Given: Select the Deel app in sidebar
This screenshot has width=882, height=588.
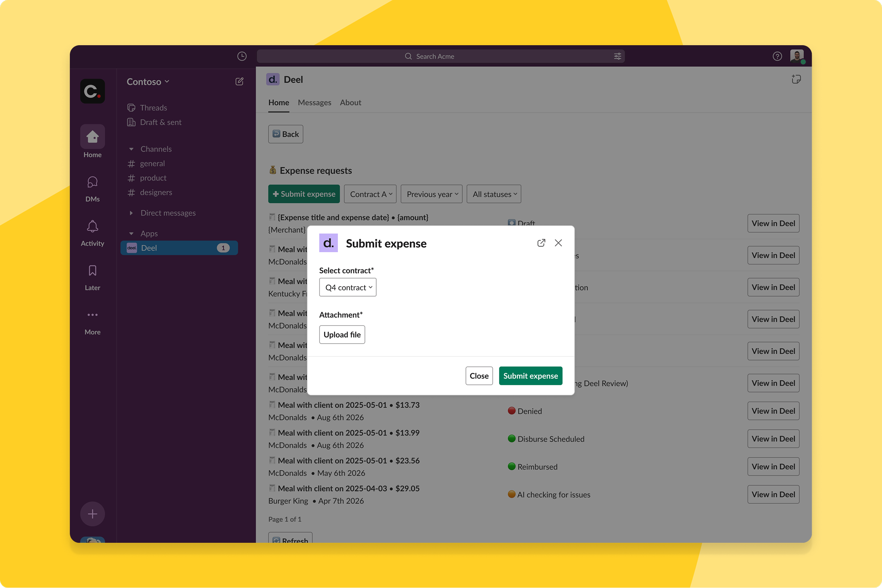Looking at the screenshot, I should 179,248.
